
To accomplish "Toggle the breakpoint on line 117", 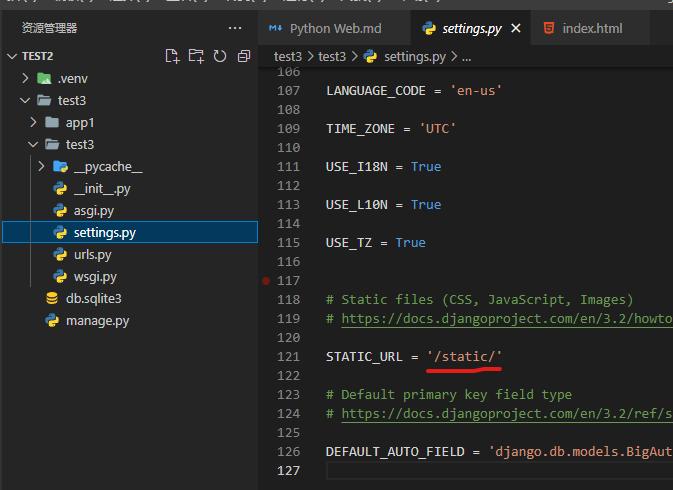I will click(x=266, y=281).
